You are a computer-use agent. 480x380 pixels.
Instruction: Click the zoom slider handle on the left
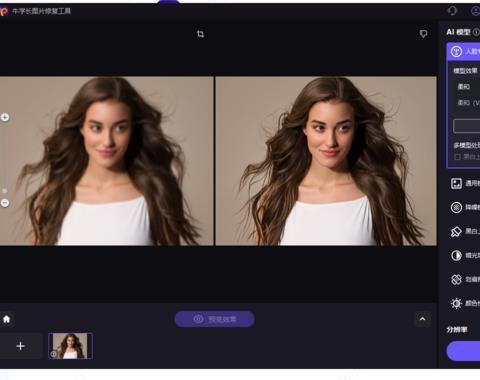click(5, 191)
